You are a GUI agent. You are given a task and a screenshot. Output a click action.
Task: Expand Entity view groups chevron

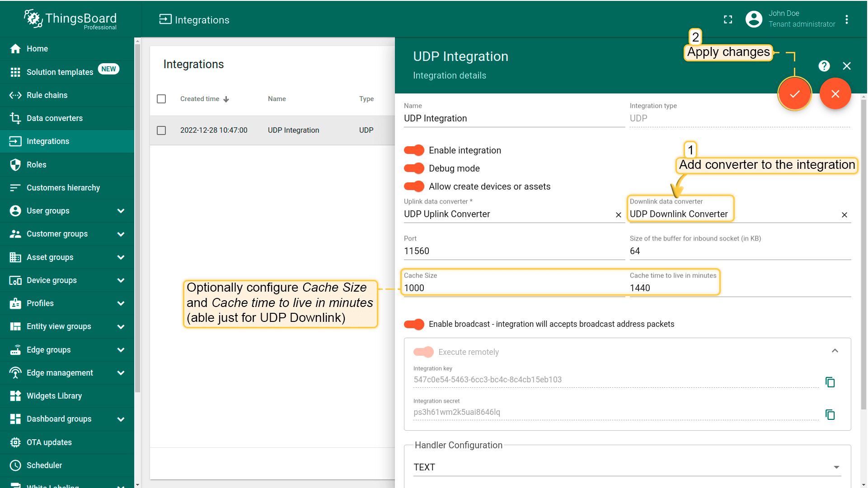121,326
